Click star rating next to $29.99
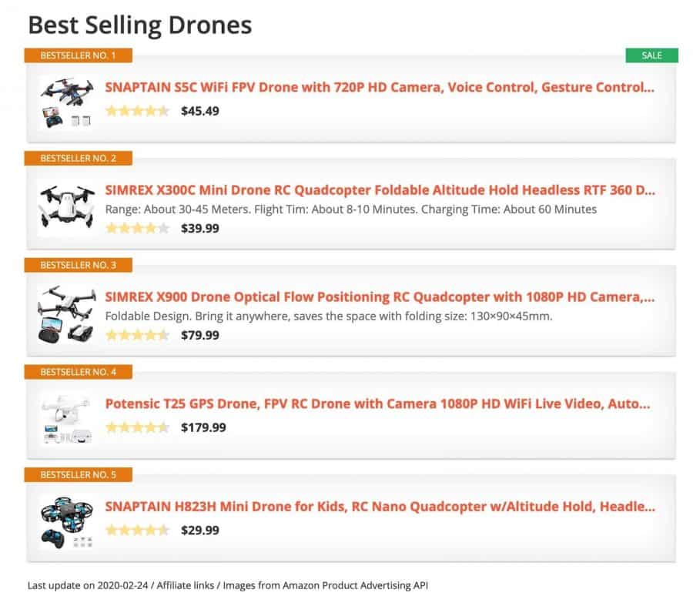The width and height of the screenshot is (693, 616). [138, 530]
